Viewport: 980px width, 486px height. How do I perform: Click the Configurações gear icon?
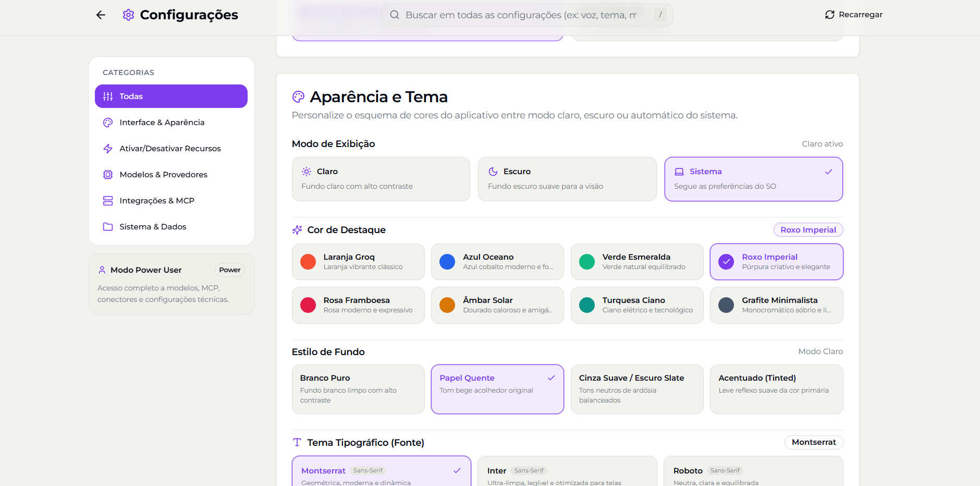click(128, 15)
